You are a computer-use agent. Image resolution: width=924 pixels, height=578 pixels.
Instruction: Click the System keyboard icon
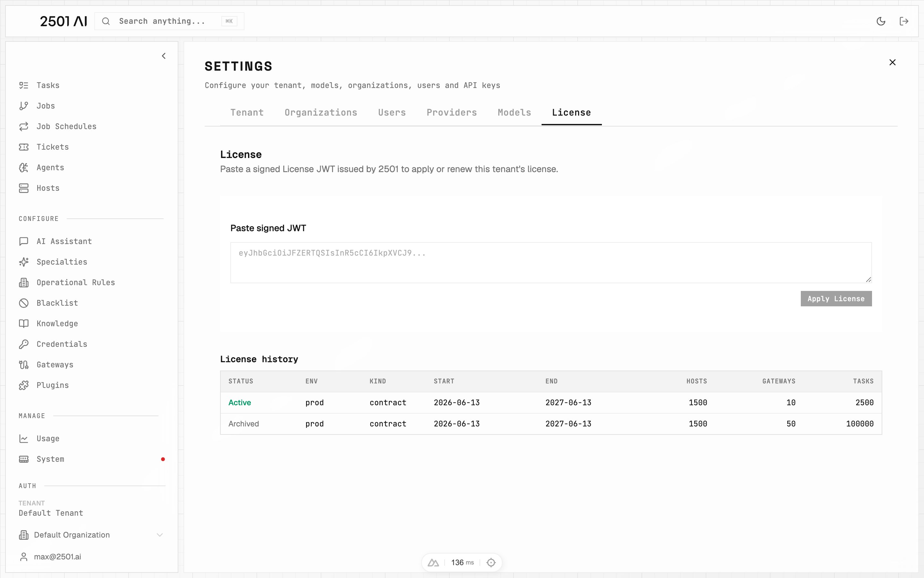(24, 459)
